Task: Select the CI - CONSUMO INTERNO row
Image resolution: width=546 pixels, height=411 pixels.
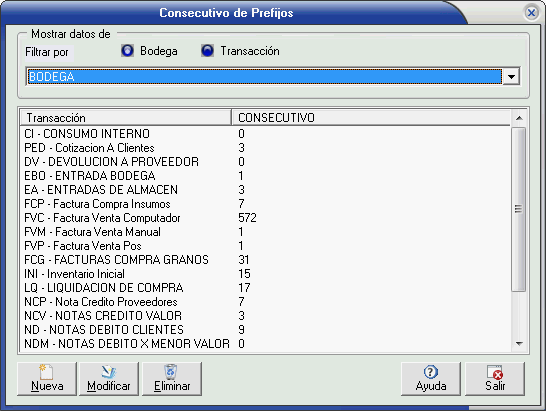Action: pos(266,134)
